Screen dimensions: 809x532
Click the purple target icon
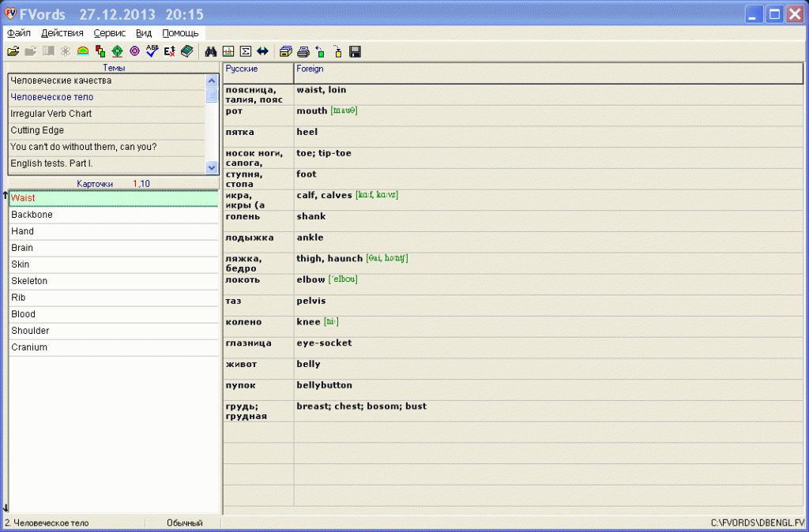click(134, 51)
